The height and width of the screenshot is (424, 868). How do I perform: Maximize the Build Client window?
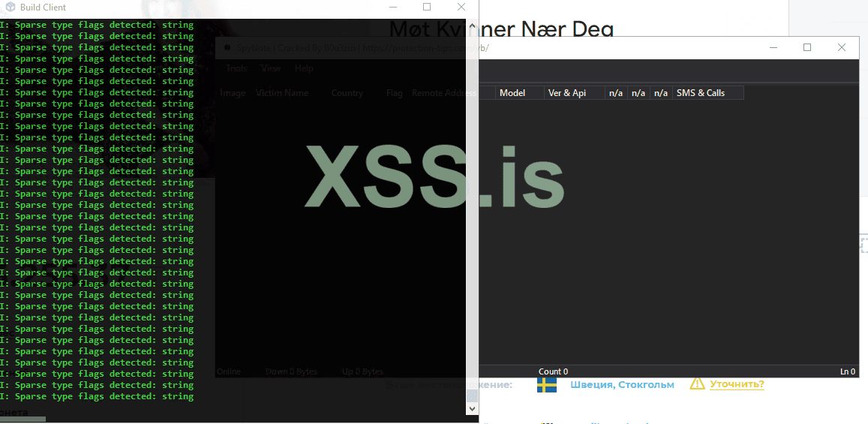point(427,8)
